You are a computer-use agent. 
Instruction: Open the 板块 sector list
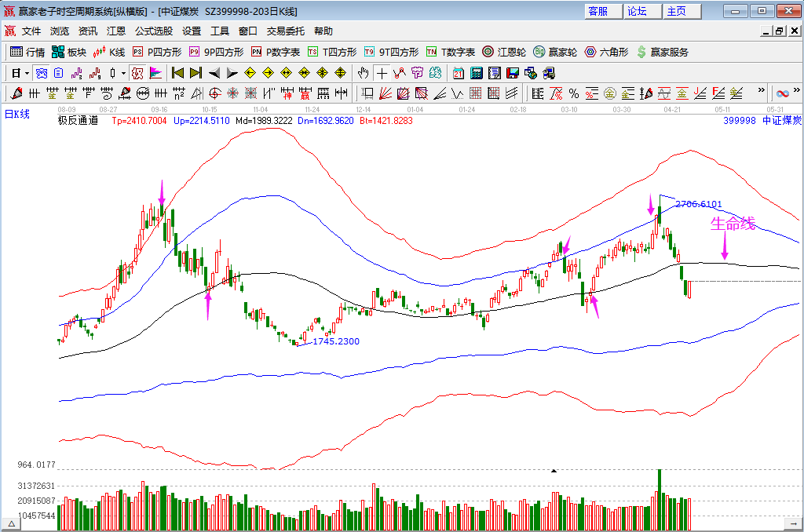click(x=69, y=52)
